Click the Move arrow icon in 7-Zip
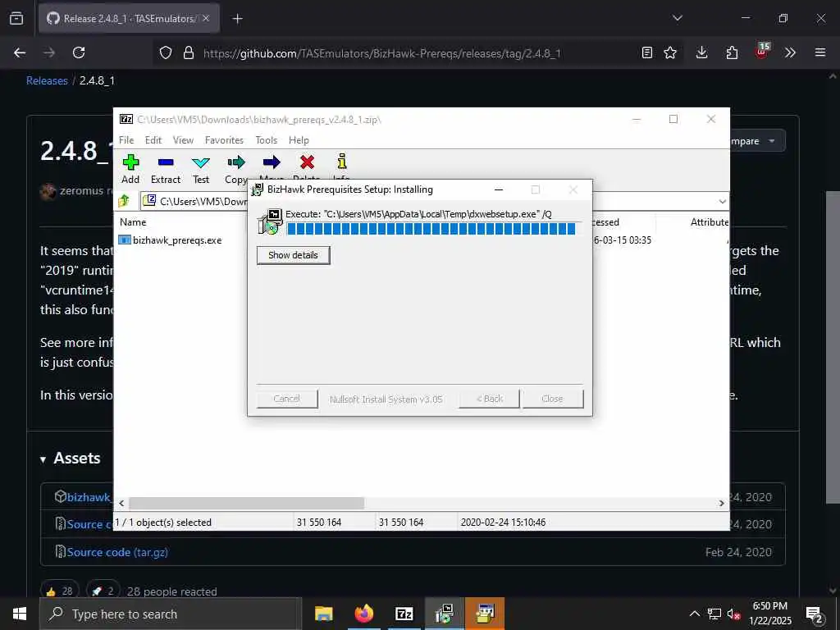The width and height of the screenshot is (840, 630). (x=272, y=162)
